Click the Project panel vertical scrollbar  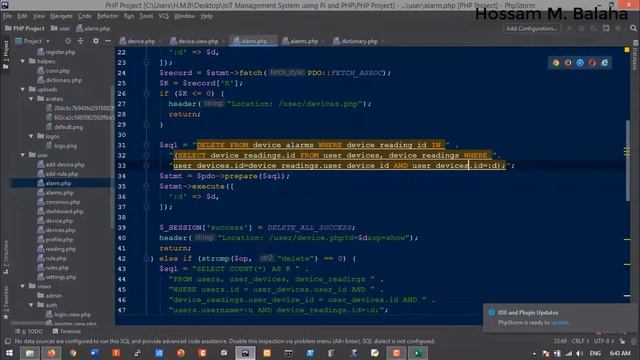coord(112,157)
